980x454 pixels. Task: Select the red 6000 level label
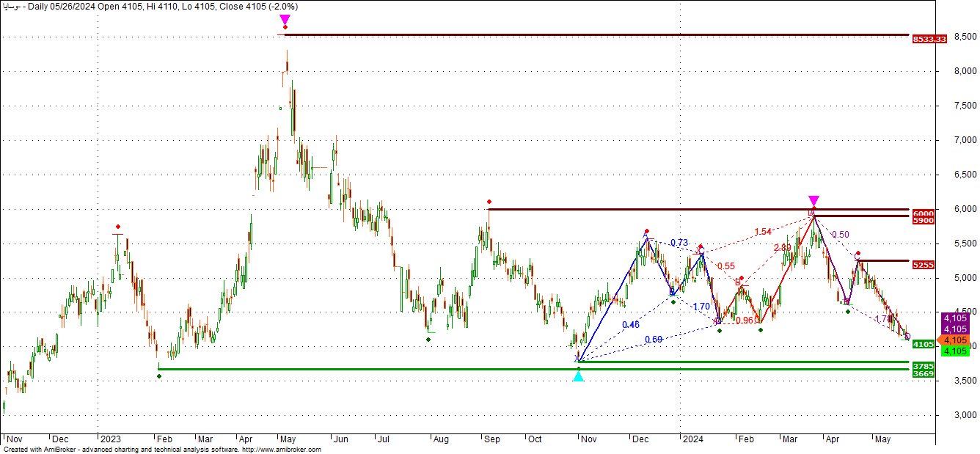tap(923, 213)
